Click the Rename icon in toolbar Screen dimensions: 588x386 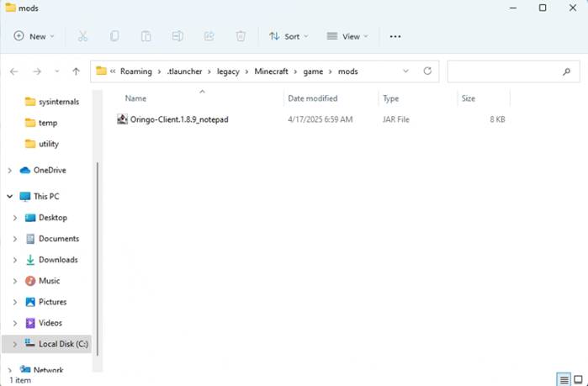(x=177, y=36)
